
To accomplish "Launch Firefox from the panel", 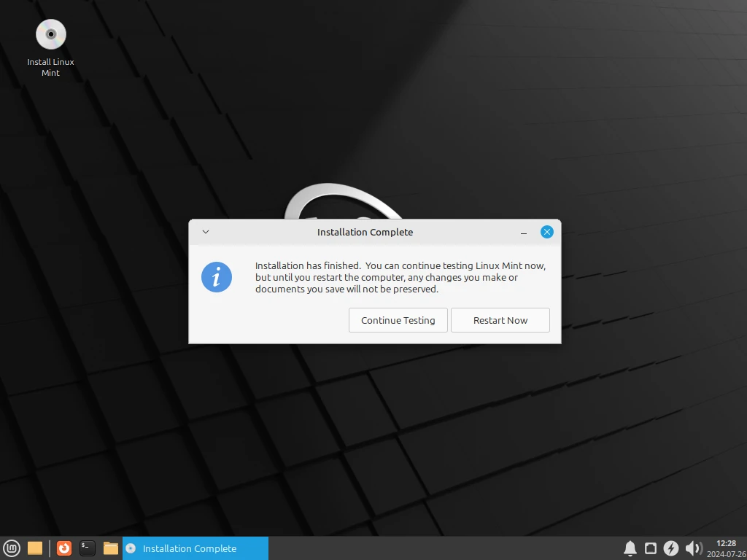I will click(64, 548).
